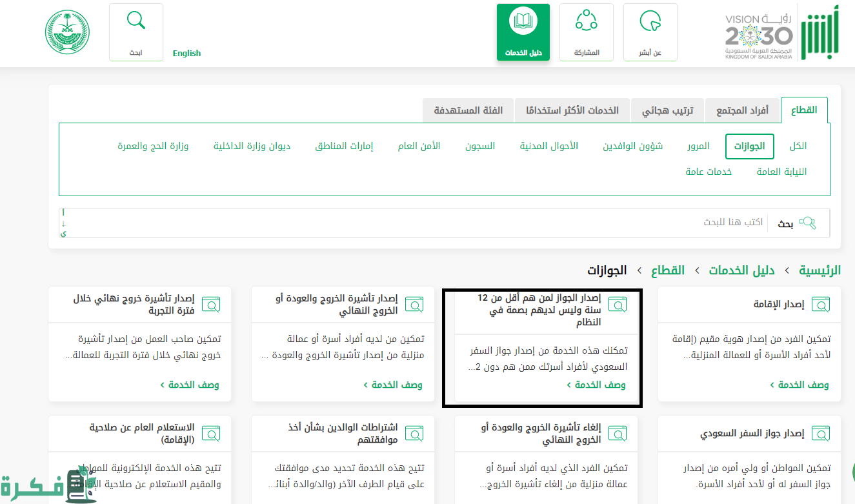
Task: Click the search magnifier icon in header
Action: click(136, 21)
